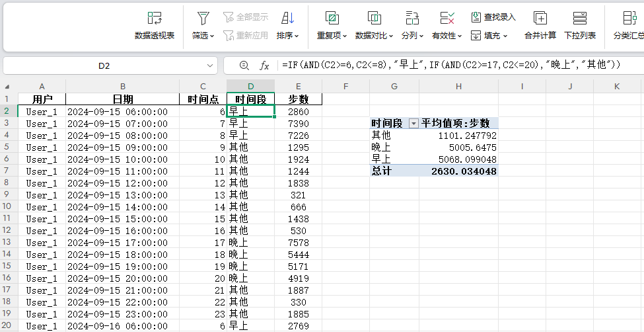Select column C header
The image size is (644, 332).
[203, 87]
